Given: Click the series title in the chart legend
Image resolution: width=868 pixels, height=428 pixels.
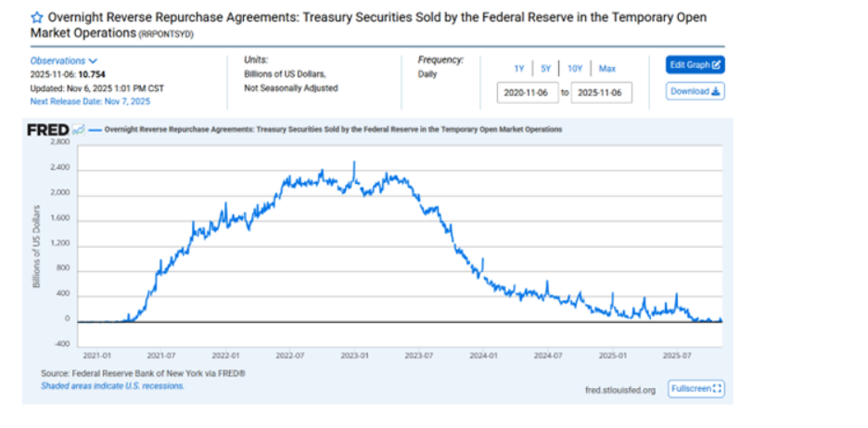Looking at the screenshot, I should click(x=334, y=130).
